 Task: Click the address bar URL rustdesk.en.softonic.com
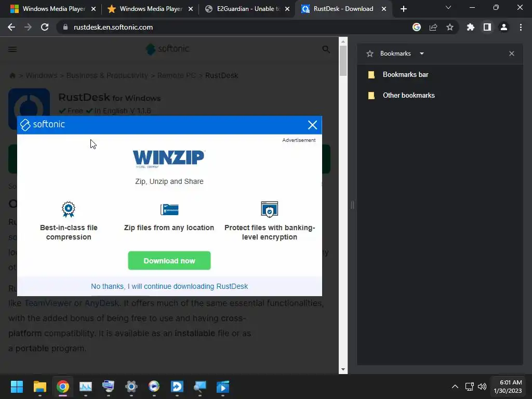pos(113,27)
